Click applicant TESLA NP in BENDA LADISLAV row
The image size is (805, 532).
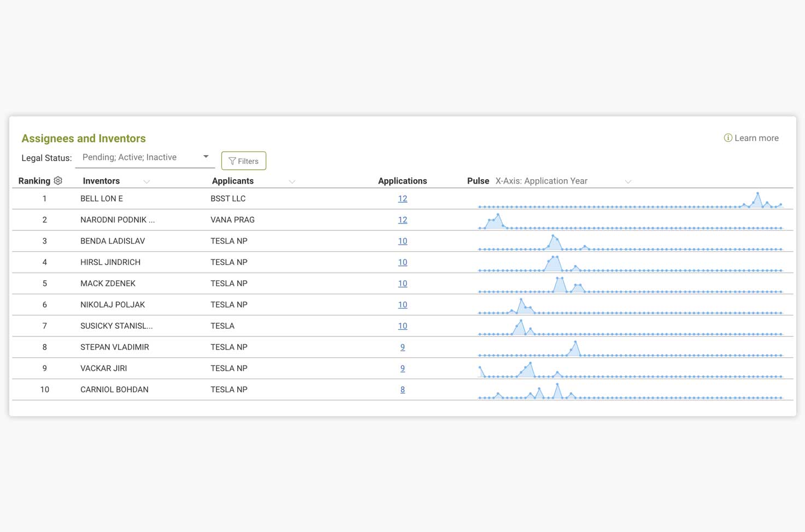pyautogui.click(x=229, y=241)
